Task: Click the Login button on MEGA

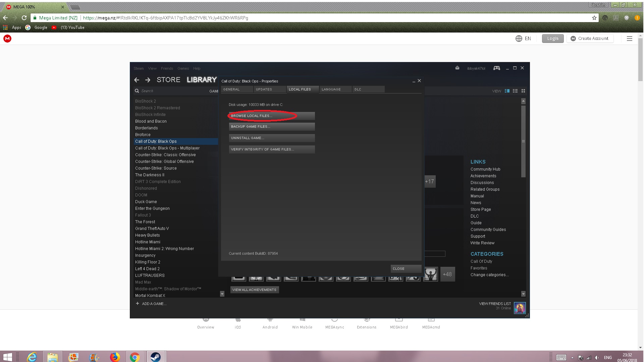Action: (552, 39)
